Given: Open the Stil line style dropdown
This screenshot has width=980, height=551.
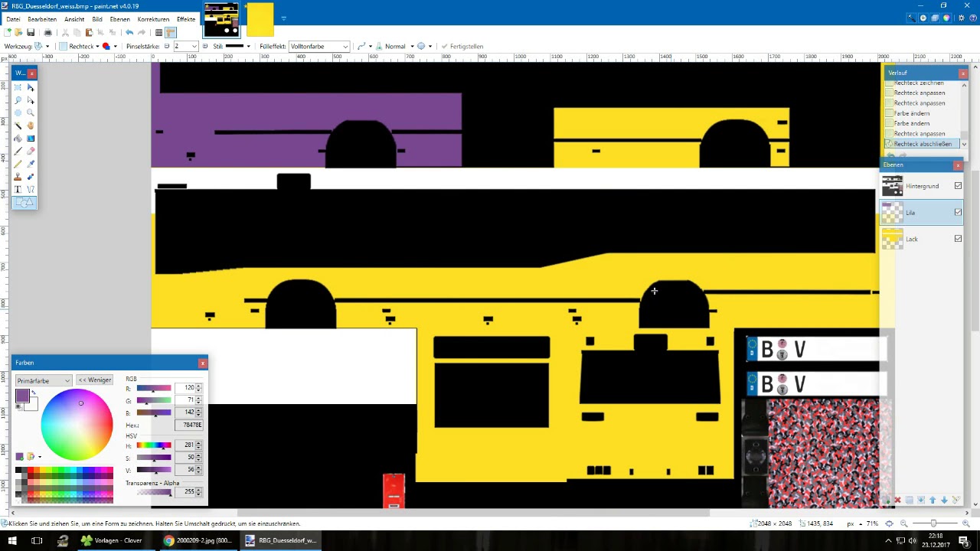Looking at the screenshot, I should [x=238, y=47].
